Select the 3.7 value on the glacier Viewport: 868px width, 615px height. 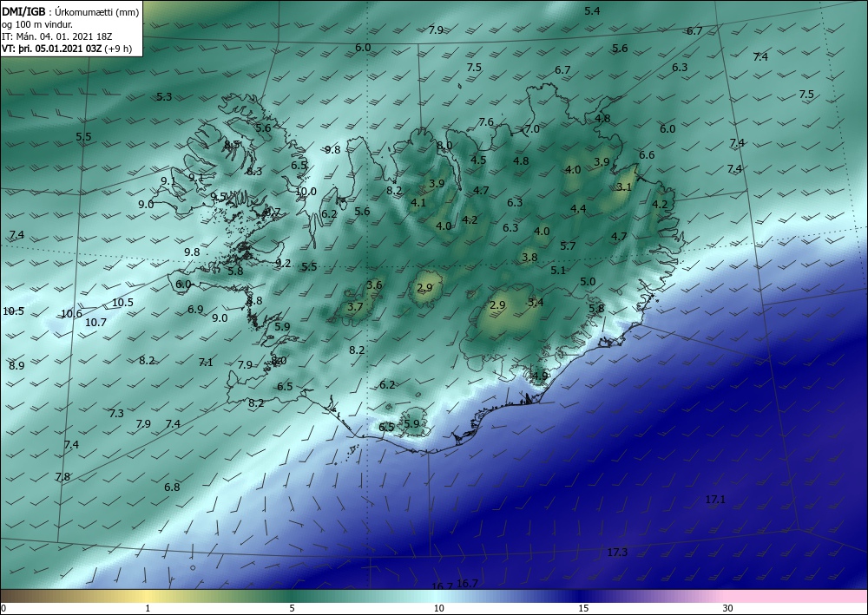(355, 307)
